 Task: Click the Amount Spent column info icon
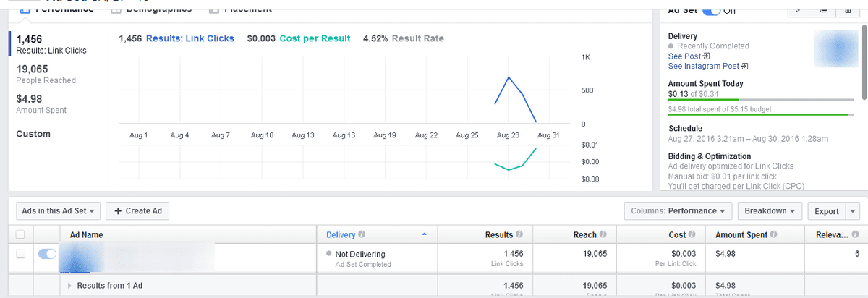775,234
